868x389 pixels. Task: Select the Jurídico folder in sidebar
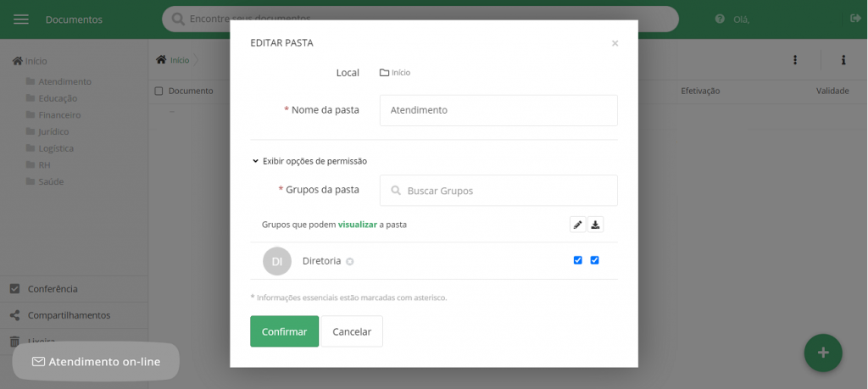point(53,131)
